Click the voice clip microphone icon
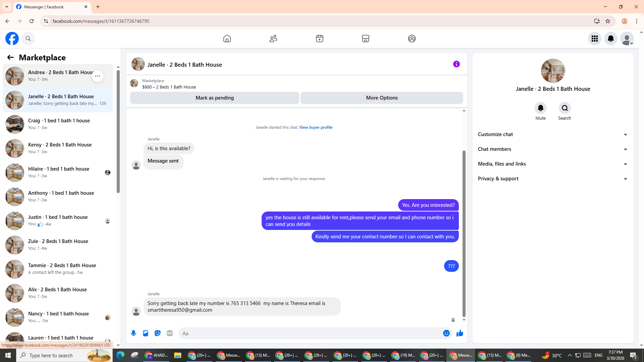Image resolution: width=644 pixels, height=362 pixels. coord(133,333)
